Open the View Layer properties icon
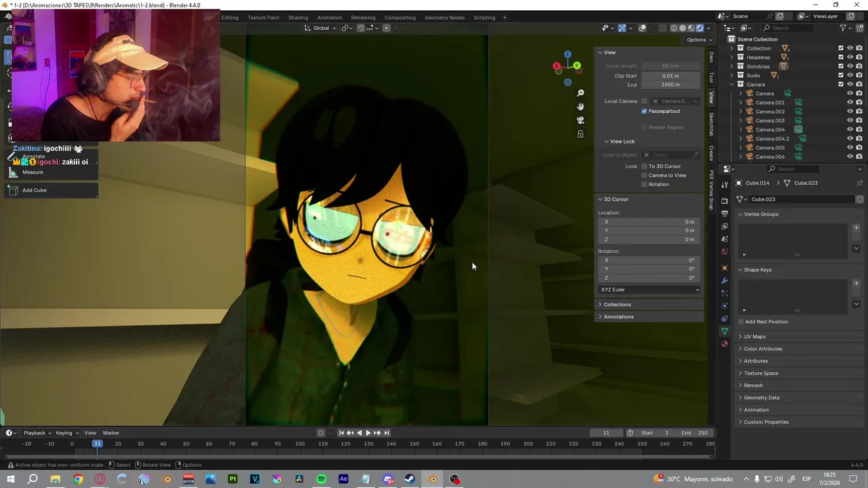The width and height of the screenshot is (868, 488). [724, 226]
